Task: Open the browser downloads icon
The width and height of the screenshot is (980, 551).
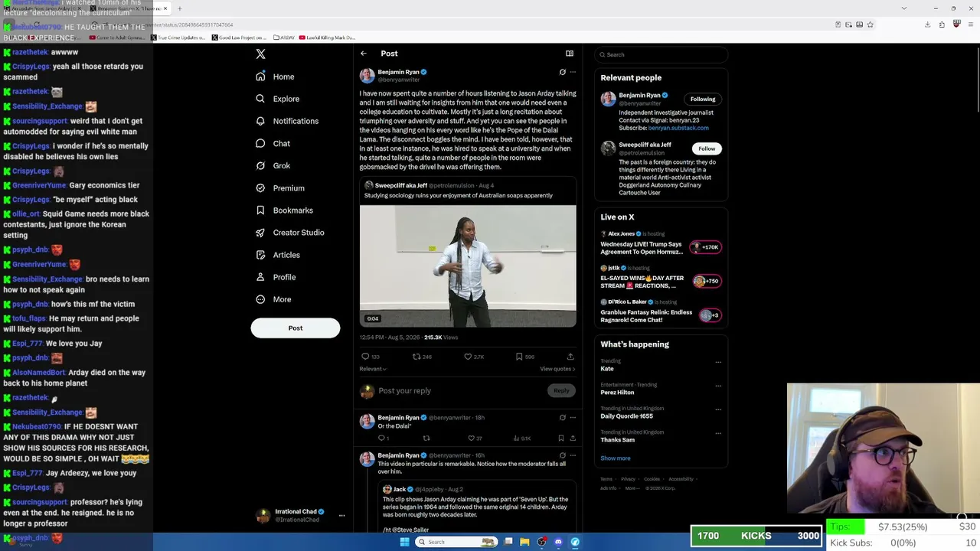Action: coord(927,24)
